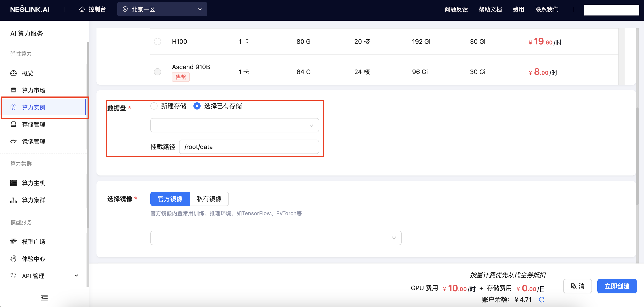Open the existing storage selection dropdown

tap(234, 125)
